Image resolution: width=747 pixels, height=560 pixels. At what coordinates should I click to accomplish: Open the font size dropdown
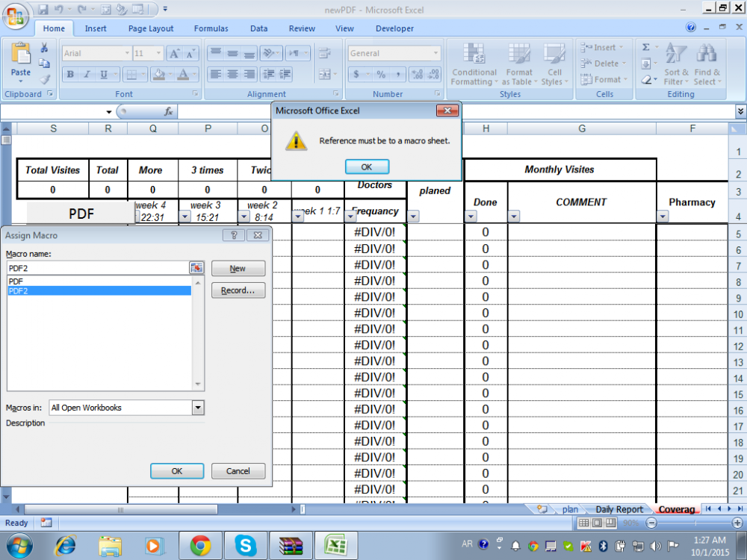coord(159,53)
